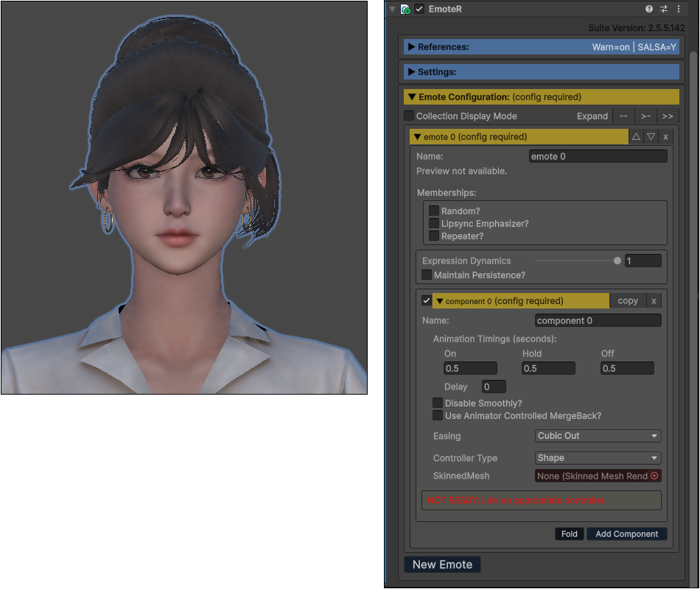Screen dimensions: 700x589
Task: Move emote 0 up with triangle icon
Action: pyautogui.click(x=636, y=137)
